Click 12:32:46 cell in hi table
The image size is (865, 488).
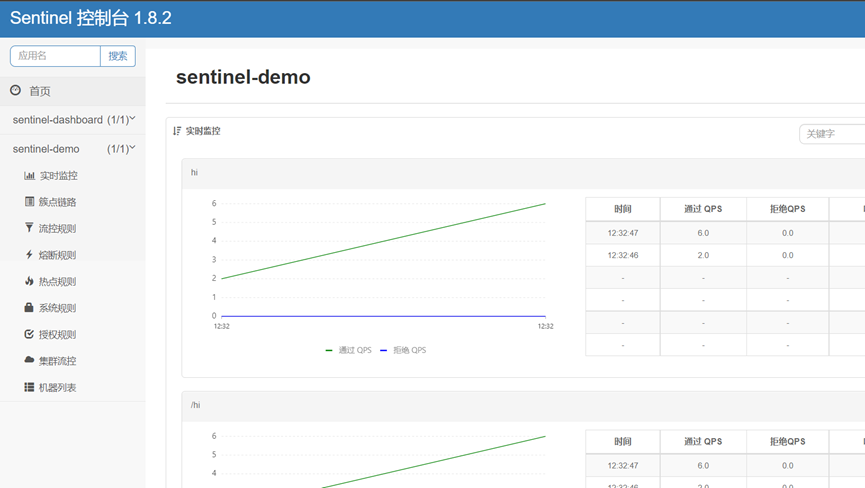click(623, 255)
